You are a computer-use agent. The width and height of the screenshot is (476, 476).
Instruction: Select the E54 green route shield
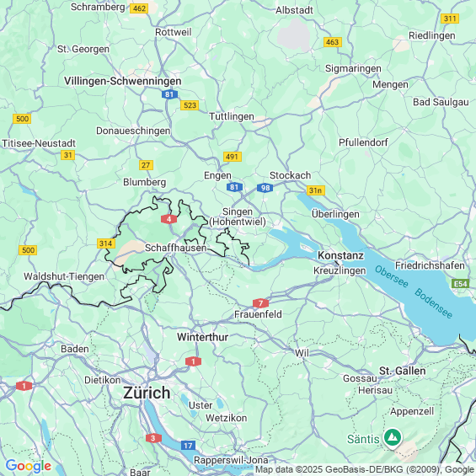tap(461, 284)
